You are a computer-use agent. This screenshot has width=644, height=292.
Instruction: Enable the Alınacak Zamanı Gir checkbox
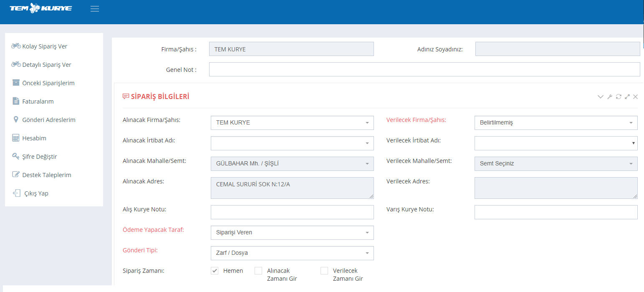pyautogui.click(x=258, y=271)
